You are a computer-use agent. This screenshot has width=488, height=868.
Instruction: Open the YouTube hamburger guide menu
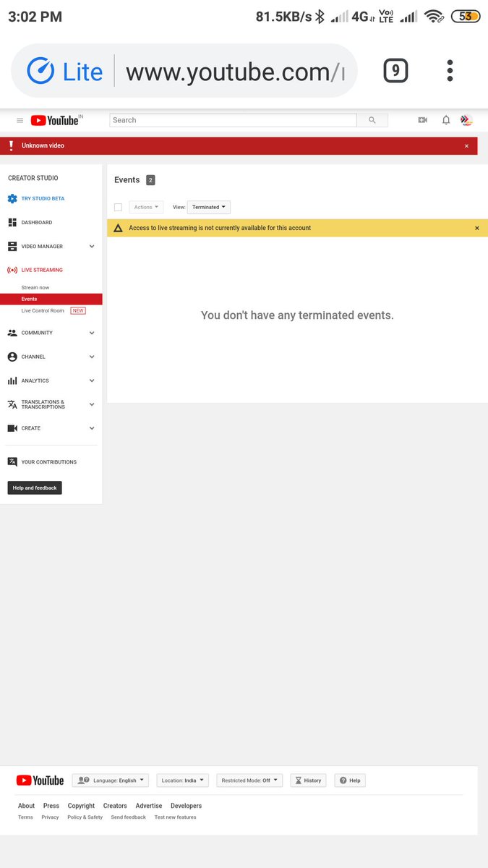[x=20, y=121]
